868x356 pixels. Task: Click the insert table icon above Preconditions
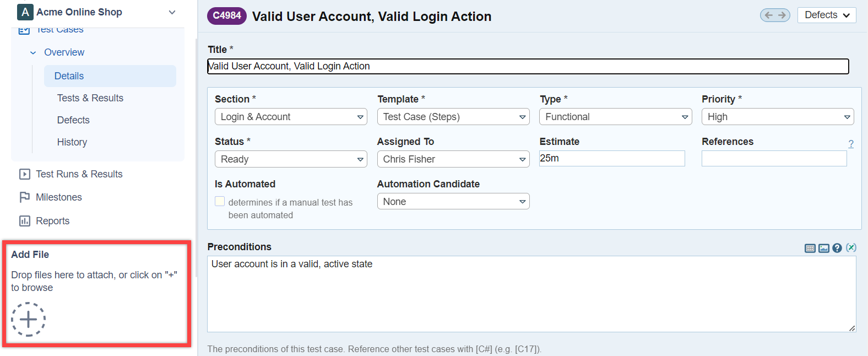click(x=810, y=248)
